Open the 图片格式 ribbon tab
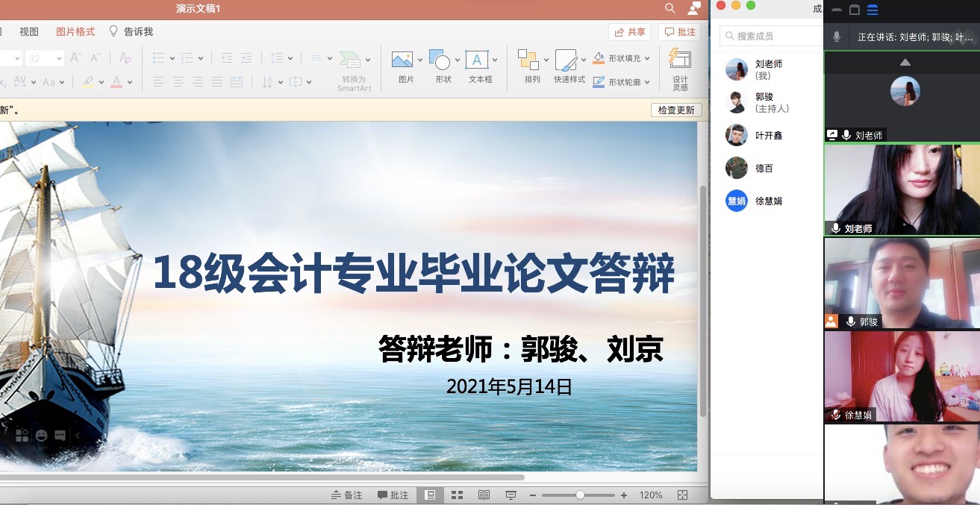Image resolution: width=980 pixels, height=505 pixels. tap(75, 32)
